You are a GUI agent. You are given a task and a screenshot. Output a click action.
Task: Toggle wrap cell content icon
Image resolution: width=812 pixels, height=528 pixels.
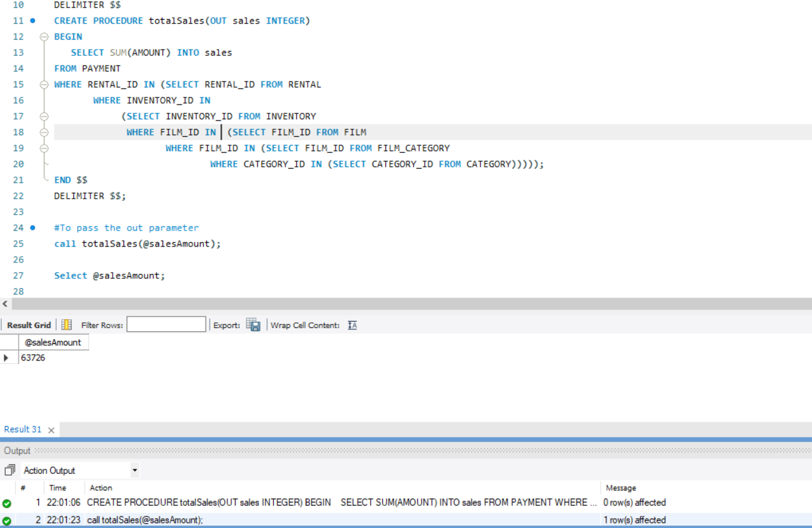352,325
